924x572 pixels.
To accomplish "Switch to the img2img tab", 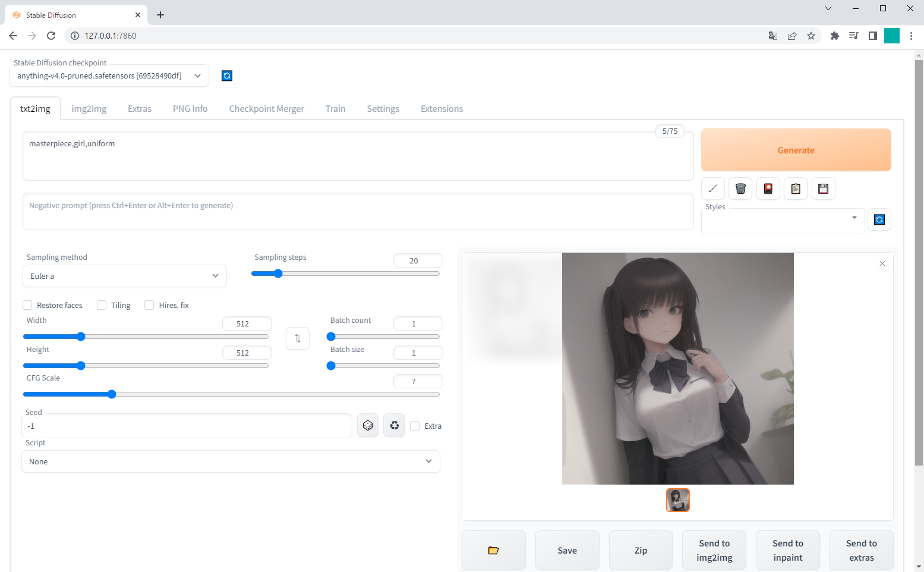I will click(89, 109).
